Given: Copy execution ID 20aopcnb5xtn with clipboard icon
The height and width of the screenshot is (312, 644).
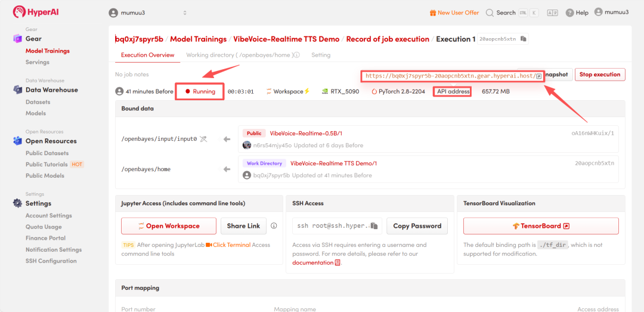Looking at the screenshot, I should (x=524, y=39).
